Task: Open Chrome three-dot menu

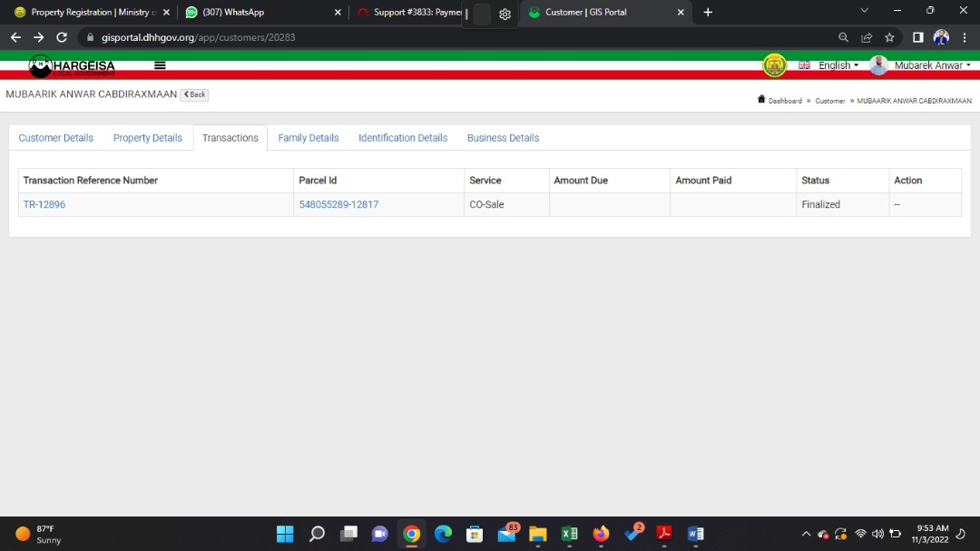Action: click(x=965, y=37)
